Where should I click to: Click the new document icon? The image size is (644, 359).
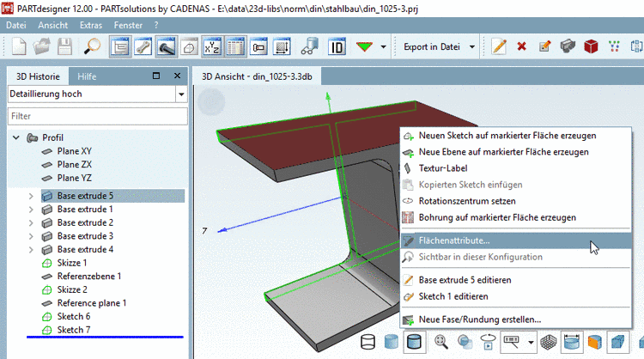click(19, 46)
